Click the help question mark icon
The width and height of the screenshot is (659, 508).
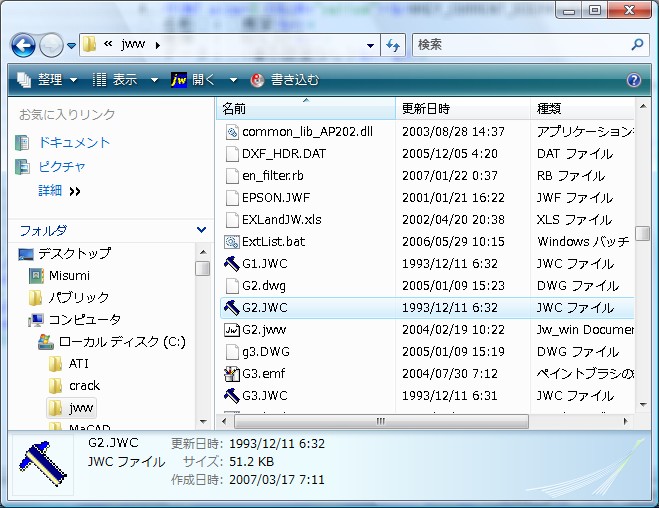point(633,80)
